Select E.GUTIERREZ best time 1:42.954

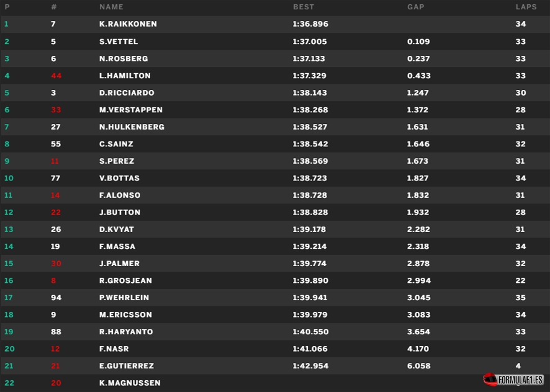pos(310,366)
